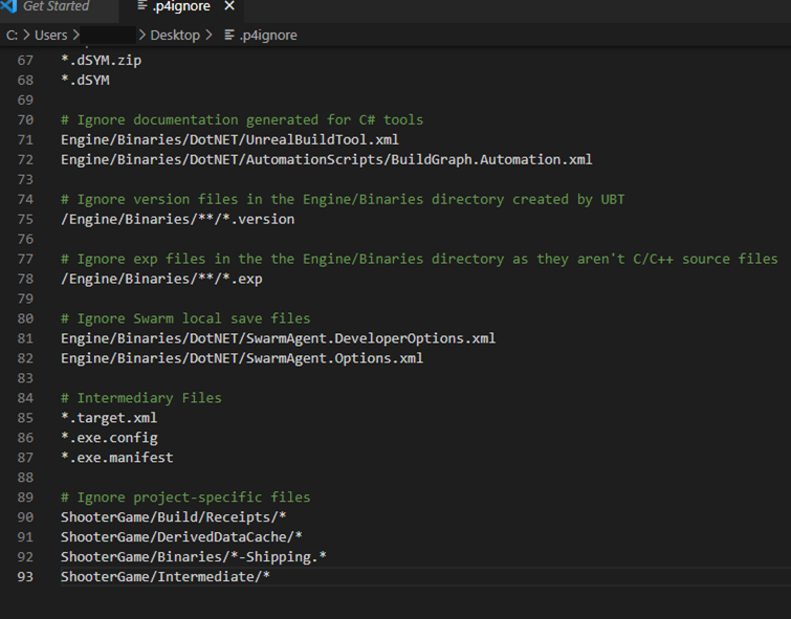The image size is (791, 619).
Task: Click comment 'Ignore project-specific files'
Action: 185,497
